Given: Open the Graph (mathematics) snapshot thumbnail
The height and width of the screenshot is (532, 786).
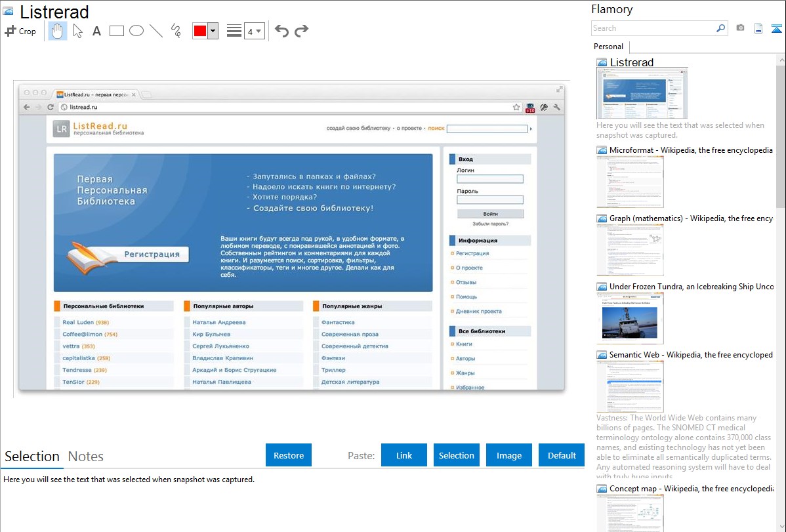Looking at the screenshot, I should (x=630, y=250).
